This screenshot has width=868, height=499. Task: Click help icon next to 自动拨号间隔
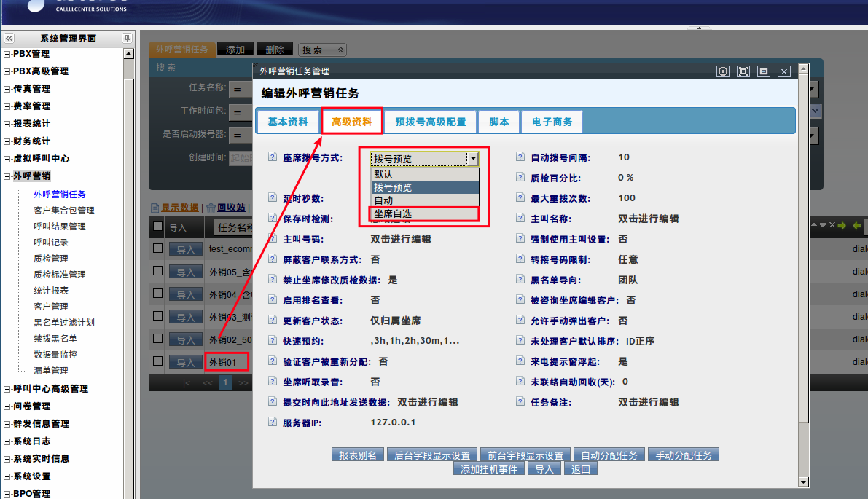pos(520,157)
